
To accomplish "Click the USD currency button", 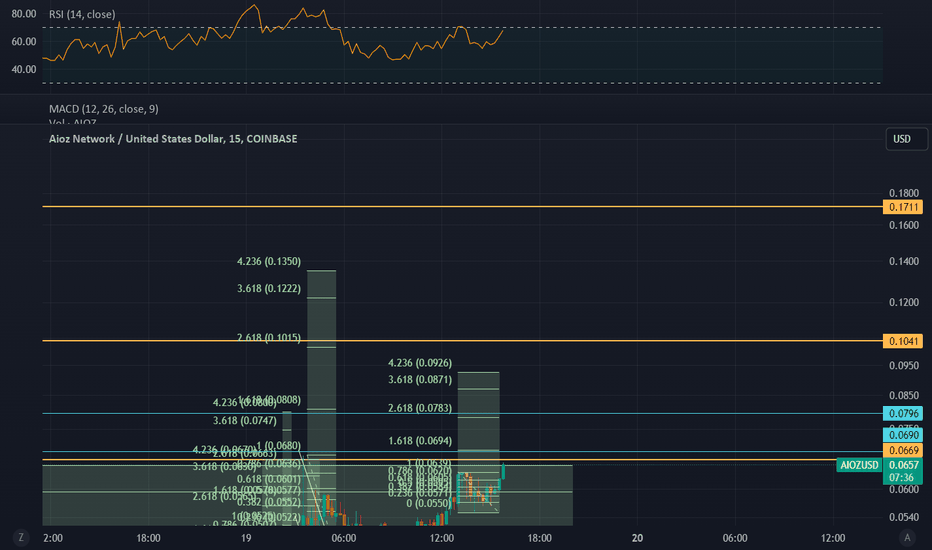I will point(906,139).
